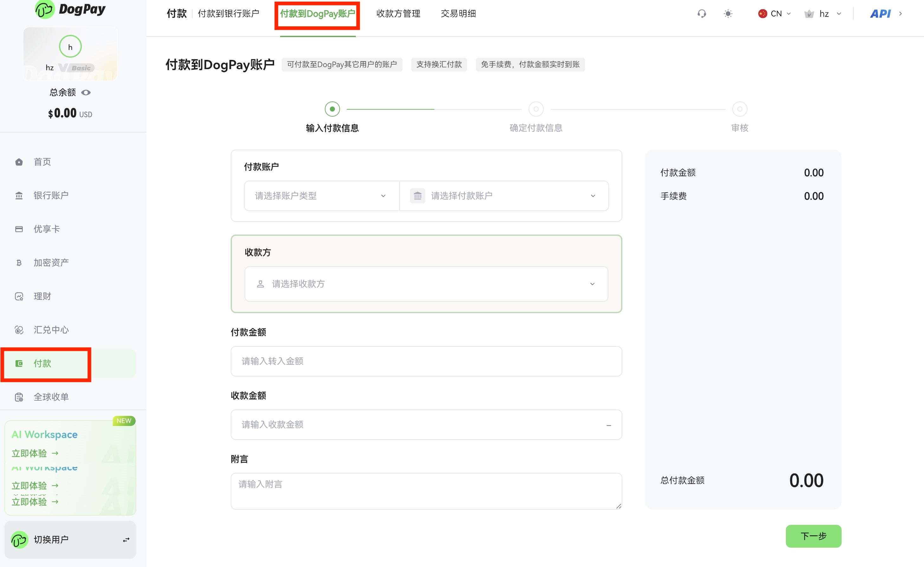Click the DogPay logo beside 切换用户
The image size is (924, 567).
(x=19, y=540)
